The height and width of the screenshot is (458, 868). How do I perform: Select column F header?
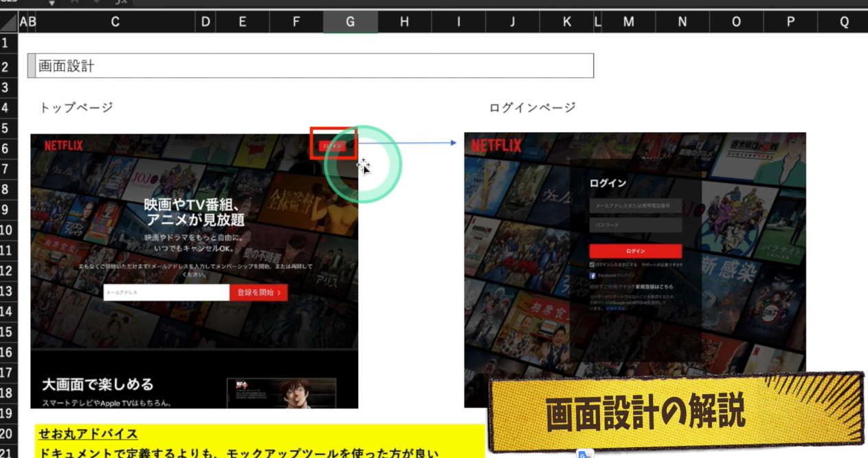[296, 23]
